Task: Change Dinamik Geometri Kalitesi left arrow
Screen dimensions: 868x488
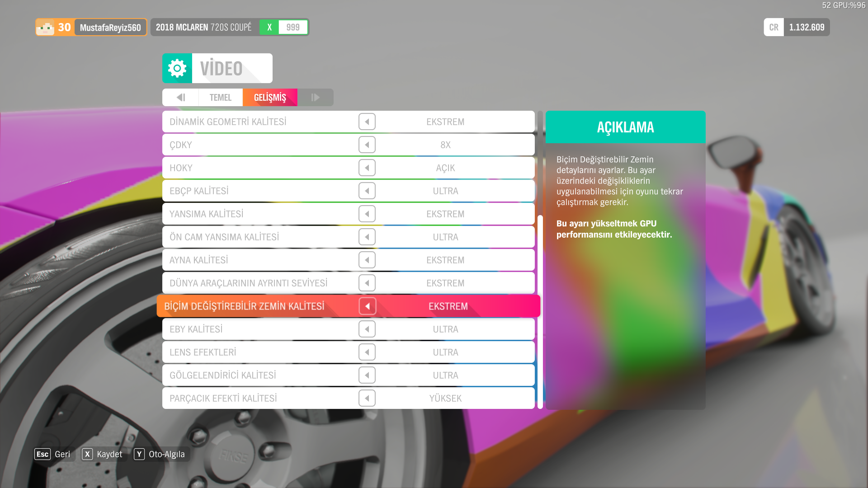Action: coord(367,122)
